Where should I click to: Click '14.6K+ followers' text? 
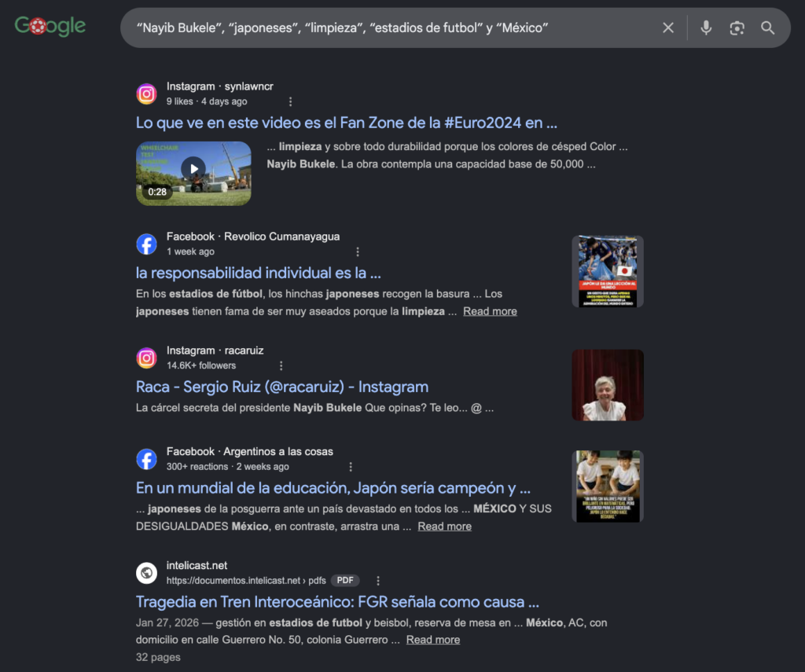[x=201, y=365]
